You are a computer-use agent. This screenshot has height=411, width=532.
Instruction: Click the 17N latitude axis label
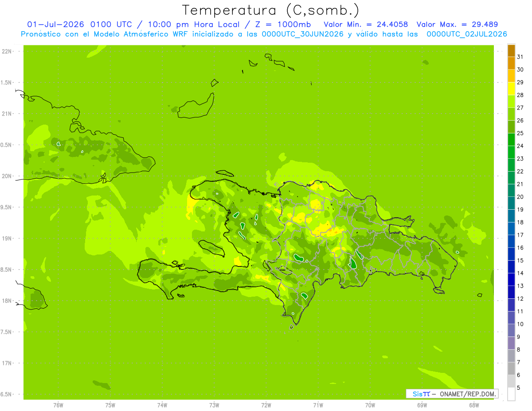coord(7,363)
